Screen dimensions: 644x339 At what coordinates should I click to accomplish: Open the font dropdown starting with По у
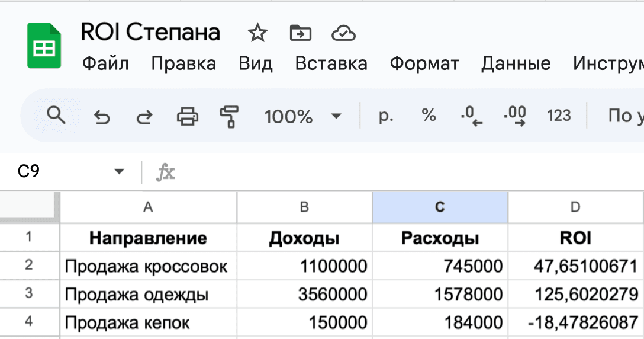coord(626,116)
